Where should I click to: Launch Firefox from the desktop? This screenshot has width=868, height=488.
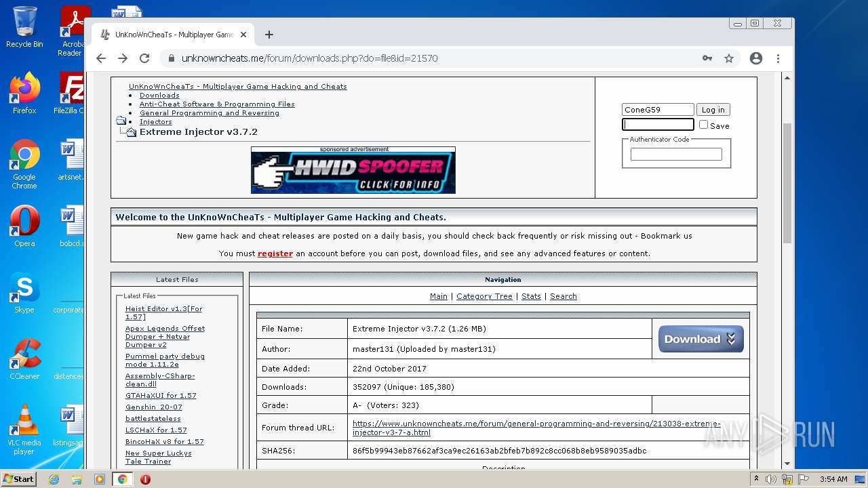pyautogui.click(x=24, y=94)
